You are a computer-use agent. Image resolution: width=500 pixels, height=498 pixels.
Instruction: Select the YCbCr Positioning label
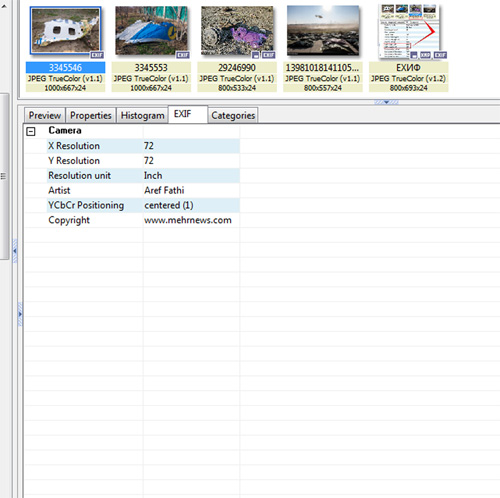pyautogui.click(x=86, y=205)
